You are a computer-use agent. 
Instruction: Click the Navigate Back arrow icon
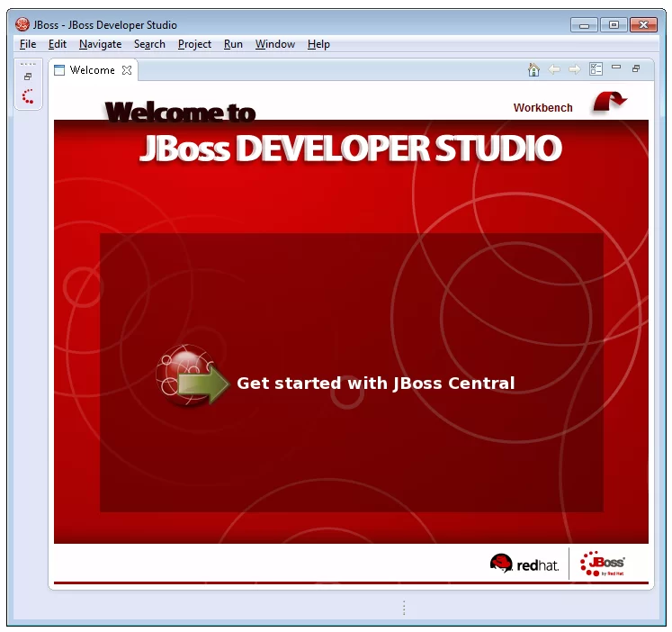[554, 69]
